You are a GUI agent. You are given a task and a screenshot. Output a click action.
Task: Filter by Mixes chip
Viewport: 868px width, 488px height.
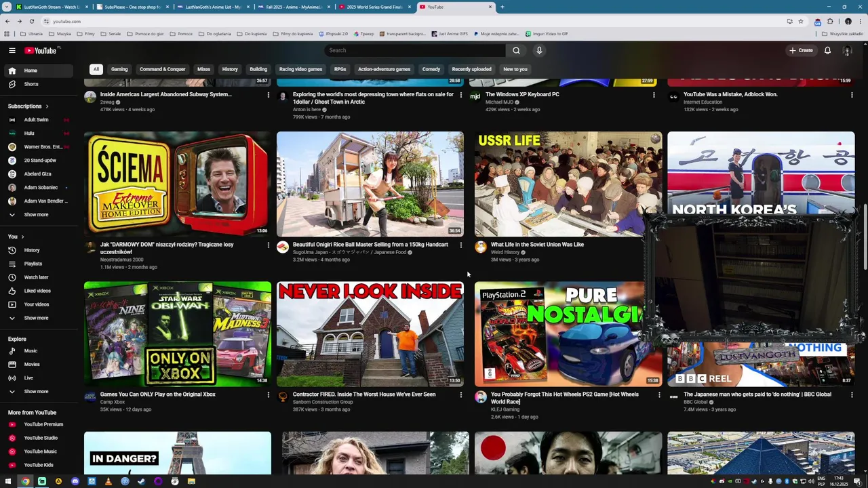203,69
